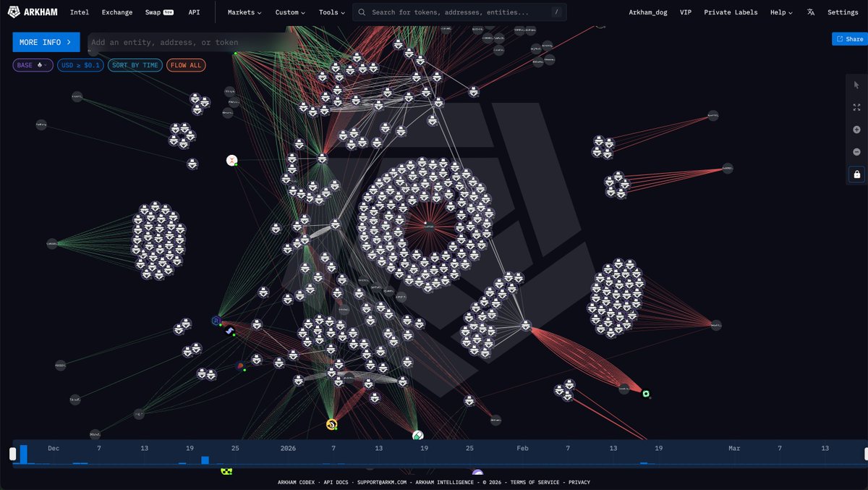Toggle the SORT BY TIME filter
868x490 pixels.
pos(135,65)
